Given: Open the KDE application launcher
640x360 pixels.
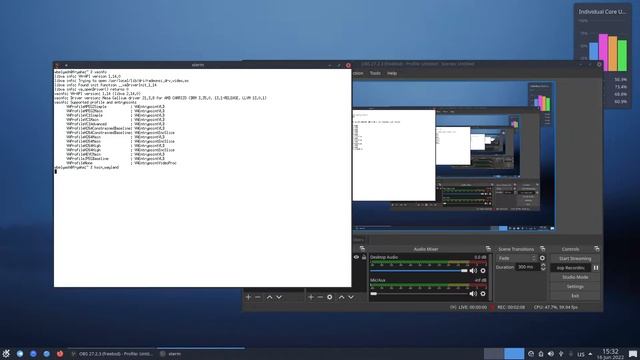Looking at the screenshot, I should point(6,353).
